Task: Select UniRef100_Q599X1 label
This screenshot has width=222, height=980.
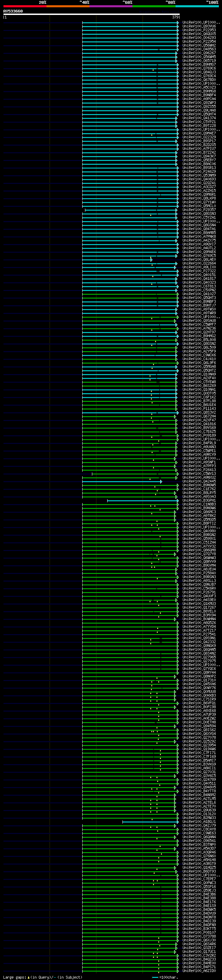Action: (199, 538)
